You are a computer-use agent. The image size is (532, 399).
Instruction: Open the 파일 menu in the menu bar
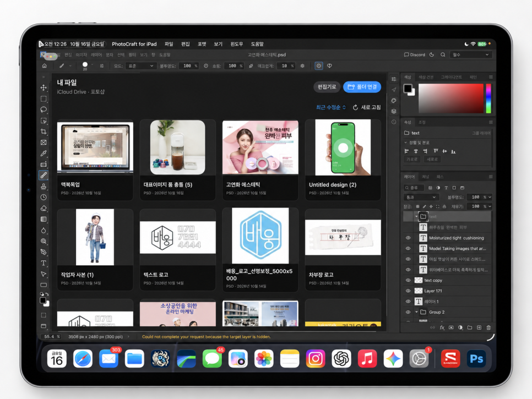[169, 44]
